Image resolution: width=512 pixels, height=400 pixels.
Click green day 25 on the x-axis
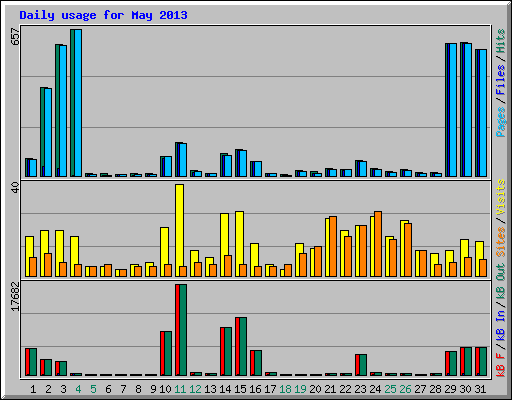tap(390, 389)
